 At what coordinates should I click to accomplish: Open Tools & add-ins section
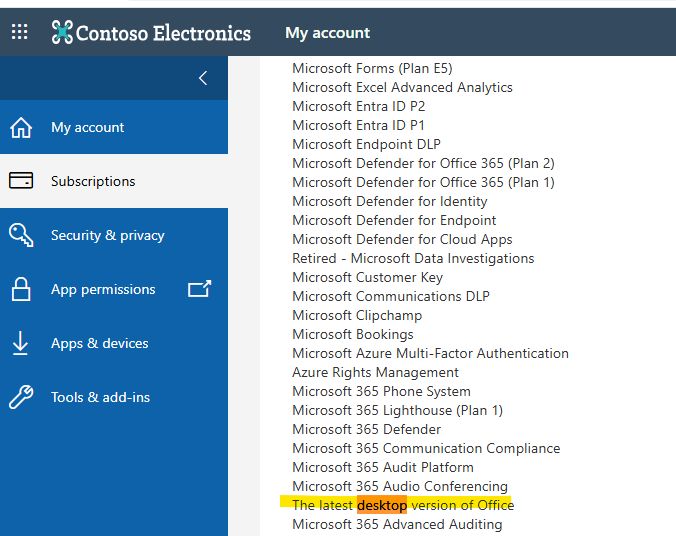(101, 398)
